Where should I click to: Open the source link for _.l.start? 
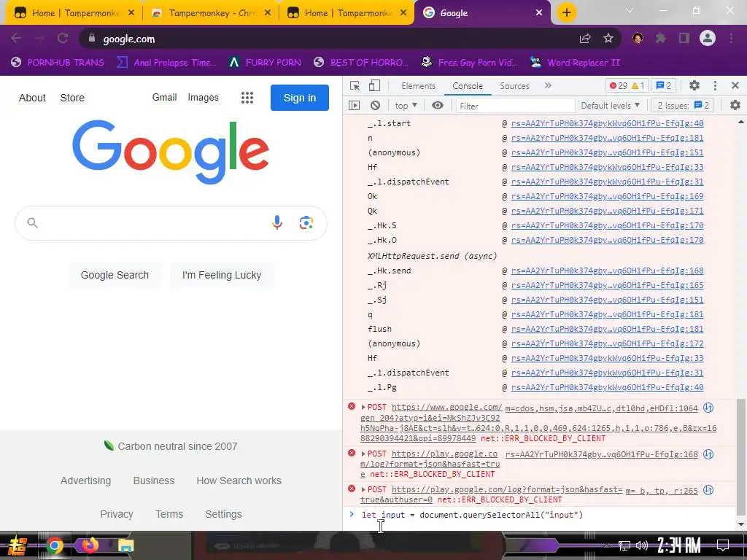[607, 123]
